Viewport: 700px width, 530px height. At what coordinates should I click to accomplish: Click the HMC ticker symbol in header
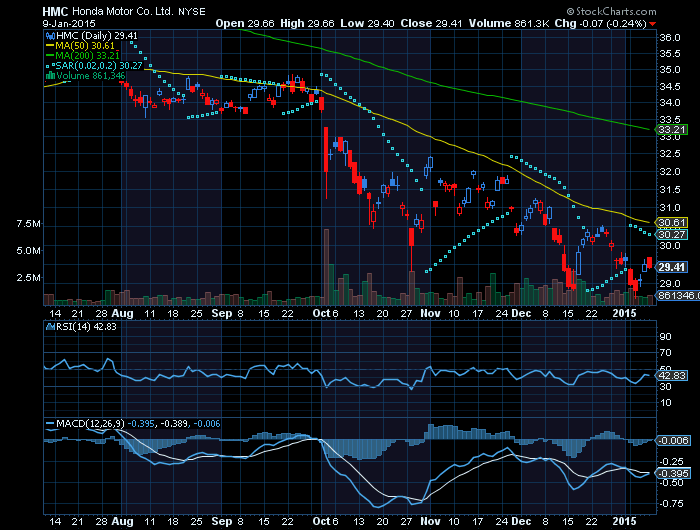pyautogui.click(x=55, y=11)
